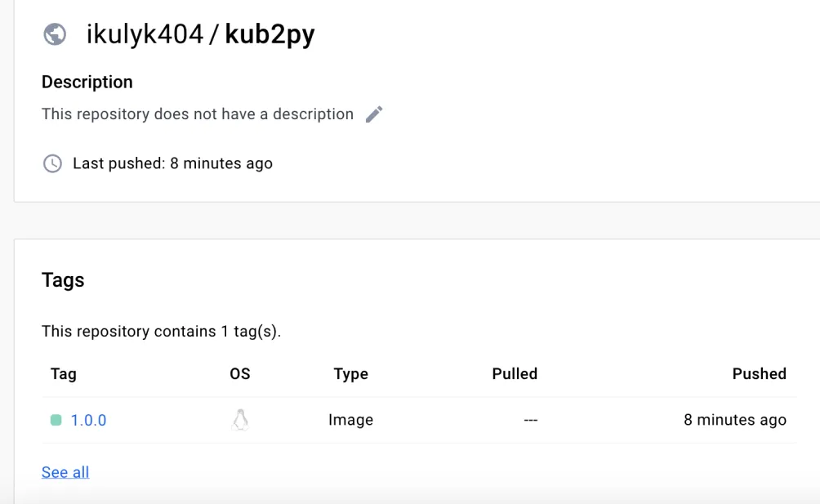Click the green status dot beside 1.0.0
Screen dimensions: 820x504
pos(56,420)
